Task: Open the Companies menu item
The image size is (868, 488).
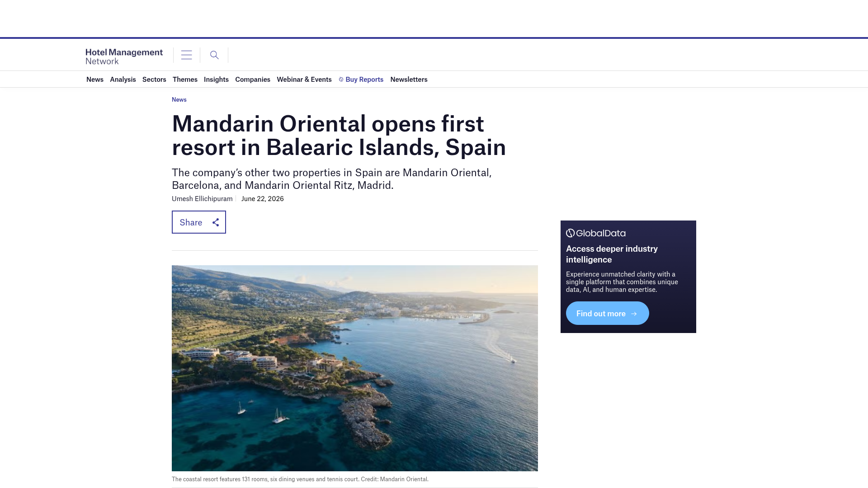Action: point(253,80)
